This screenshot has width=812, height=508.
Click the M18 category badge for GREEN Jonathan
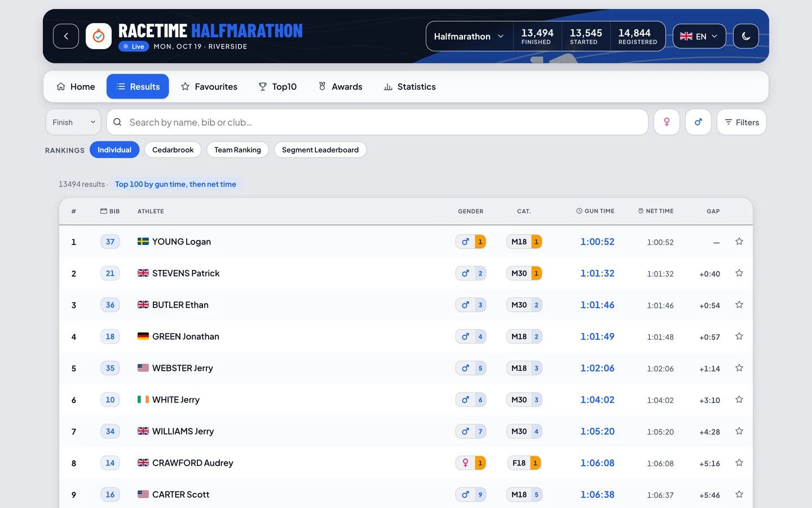click(524, 336)
